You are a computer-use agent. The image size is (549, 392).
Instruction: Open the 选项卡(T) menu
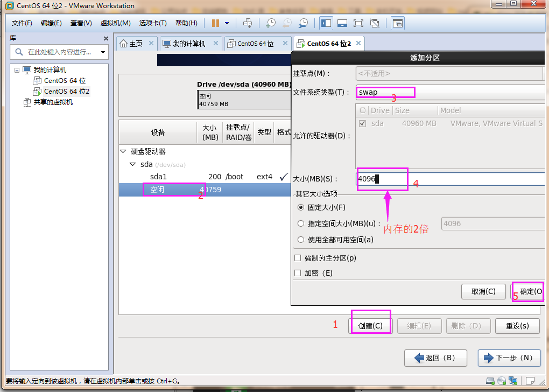pyautogui.click(x=153, y=23)
